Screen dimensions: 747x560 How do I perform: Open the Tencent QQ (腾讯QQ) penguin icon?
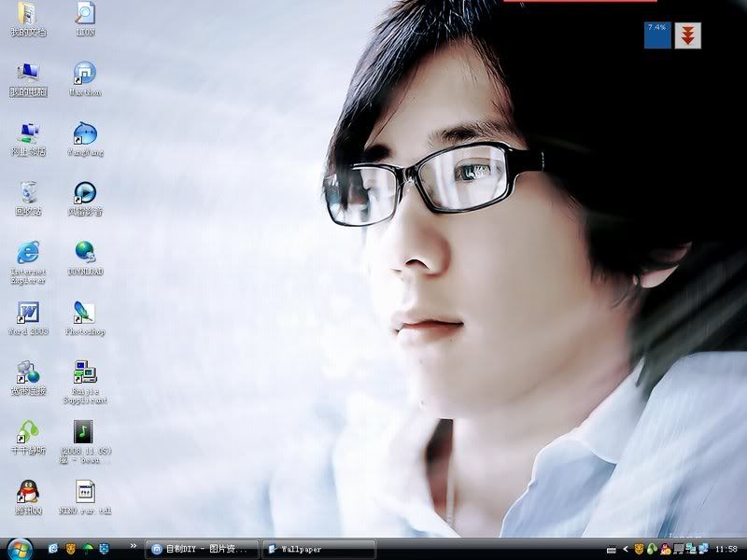[x=28, y=491]
